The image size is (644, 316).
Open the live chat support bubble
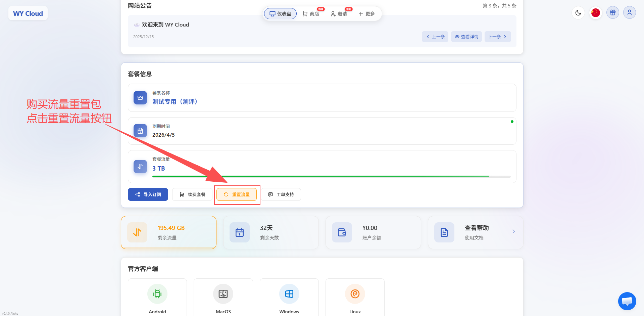[x=627, y=301]
